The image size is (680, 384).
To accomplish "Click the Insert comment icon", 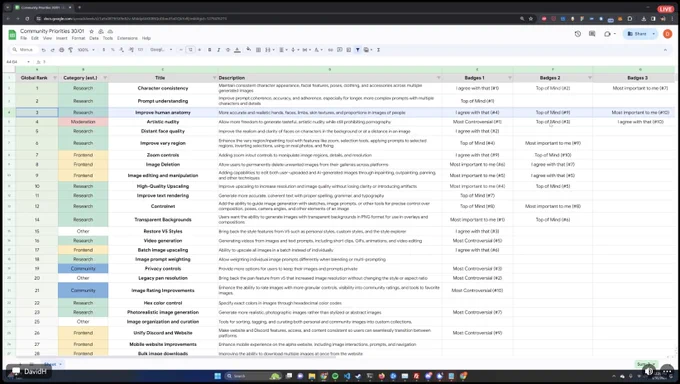I will (x=340, y=50).
